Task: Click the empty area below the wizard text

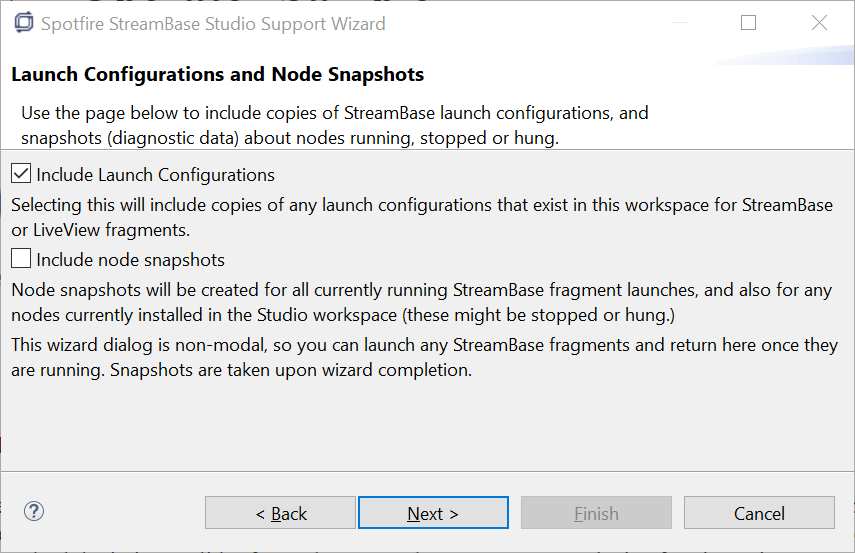Action: tap(427, 425)
